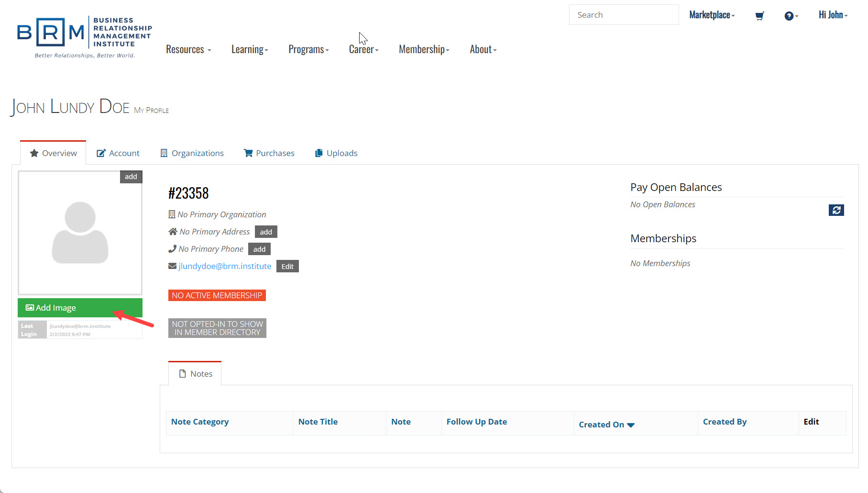
Task: Click Edit next to the email address
Action: point(287,267)
